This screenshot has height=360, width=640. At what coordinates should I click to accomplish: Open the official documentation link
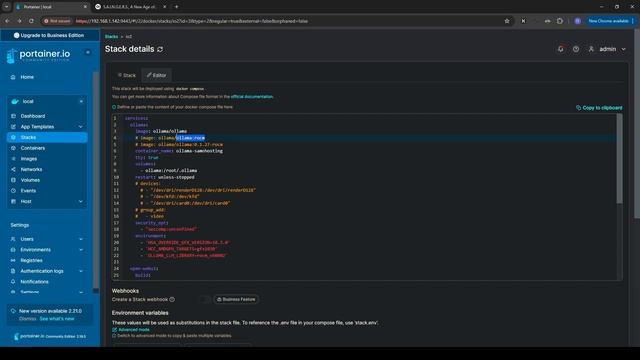click(252, 97)
